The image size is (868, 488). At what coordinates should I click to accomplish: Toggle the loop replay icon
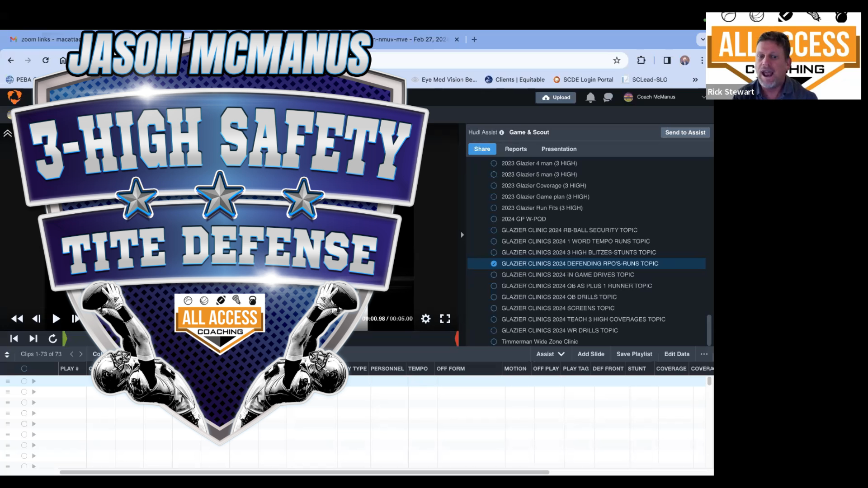[x=52, y=338]
